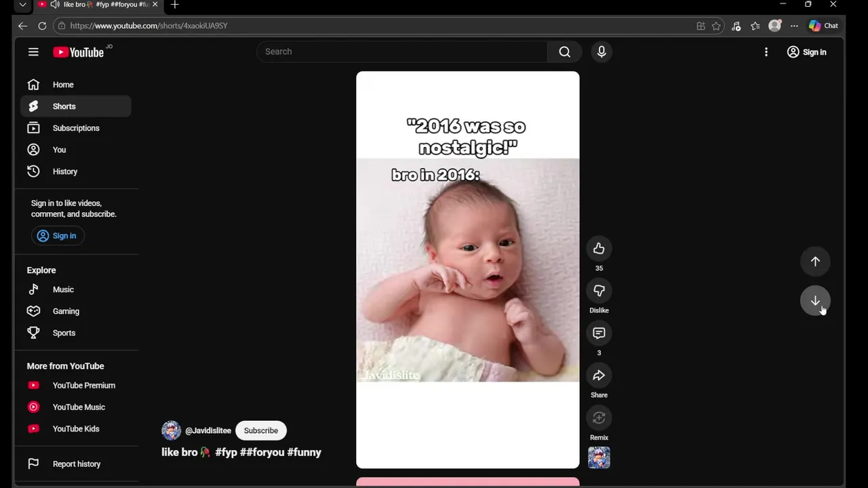Image resolution: width=868 pixels, height=488 pixels.
Task: Mute the tab with the speaker icon
Action: point(54,5)
